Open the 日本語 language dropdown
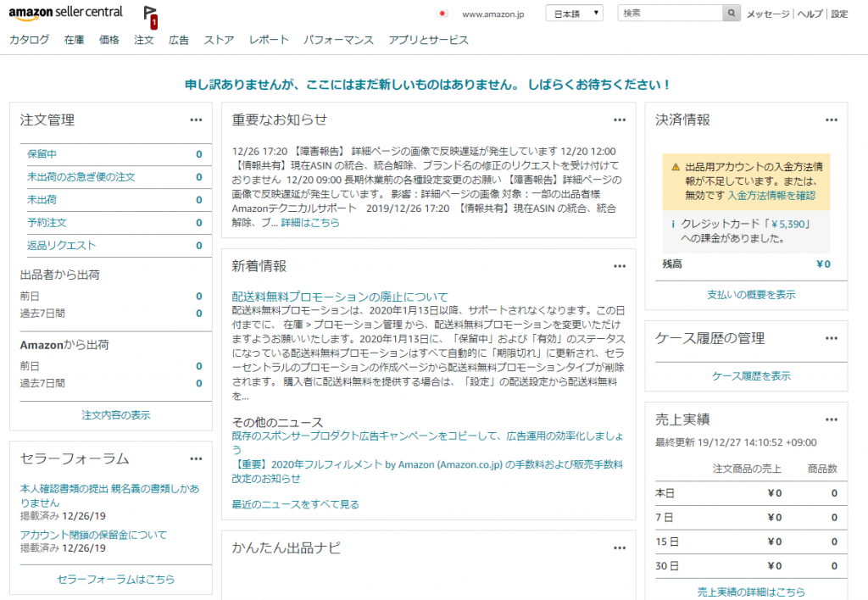Screen dimensions: 868x600 [x=574, y=14]
